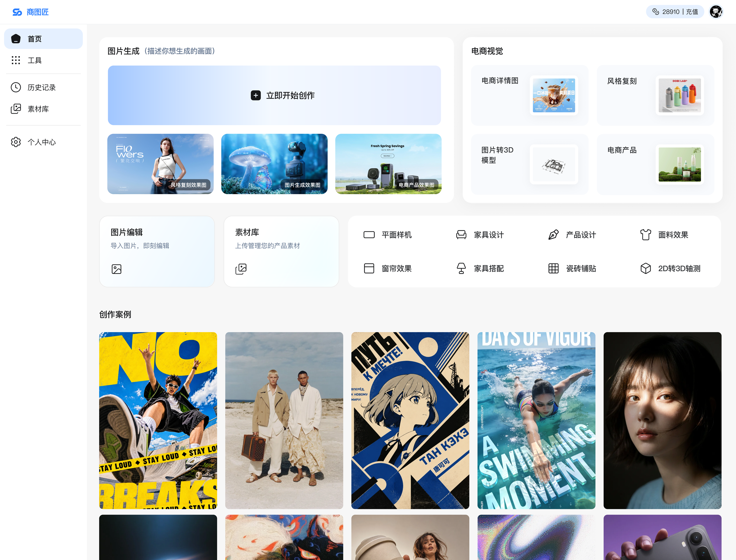Open the 图片转3D模型 card

click(x=530, y=164)
